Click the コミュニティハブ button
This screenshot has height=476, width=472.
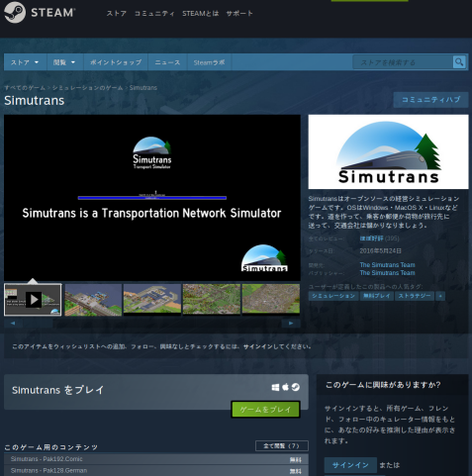[430, 100]
